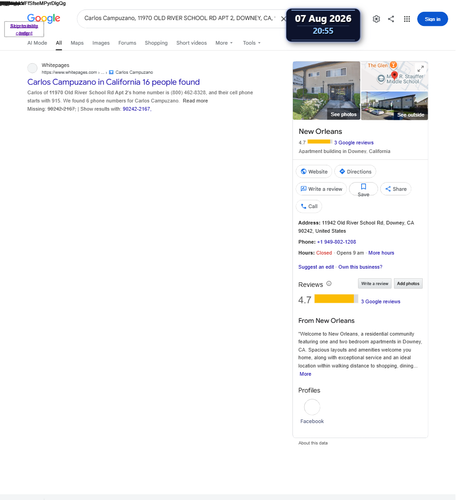This screenshot has width=461, height=500.
Task: Click About this data
Action: point(313,443)
